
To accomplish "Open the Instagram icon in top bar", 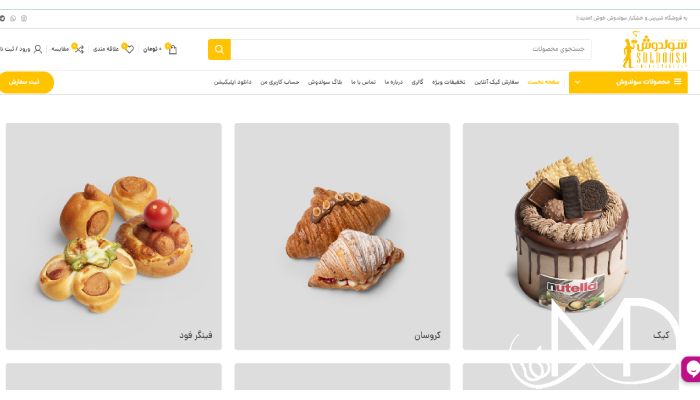I will pyautogui.click(x=24, y=18).
